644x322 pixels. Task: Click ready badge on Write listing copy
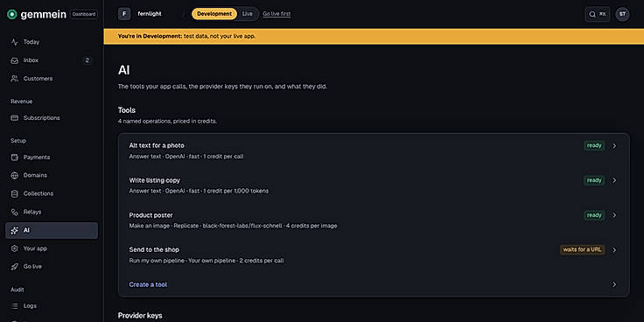coord(594,180)
